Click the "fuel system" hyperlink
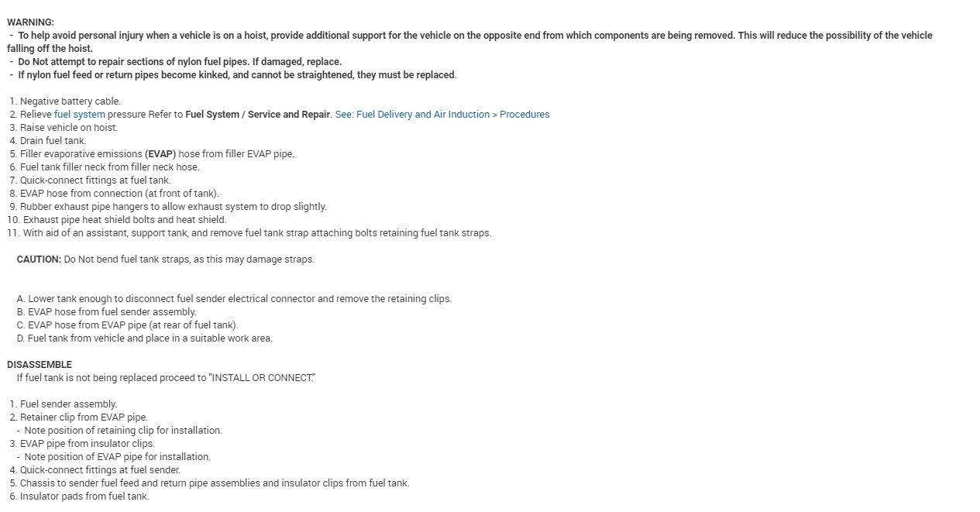This screenshot has width=980, height=512. coord(79,115)
